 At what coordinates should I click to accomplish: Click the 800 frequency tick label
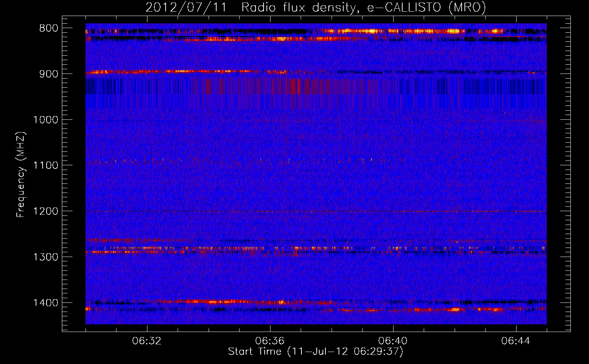pyautogui.click(x=49, y=28)
